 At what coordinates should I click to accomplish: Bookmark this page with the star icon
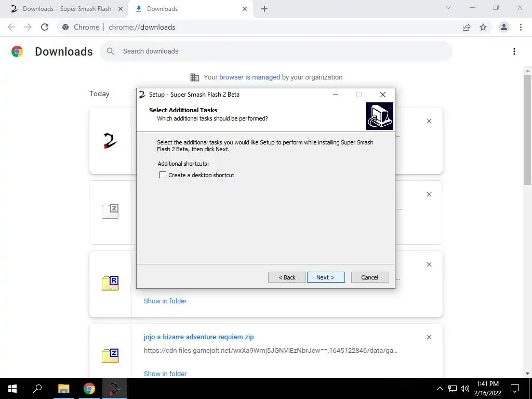point(483,27)
